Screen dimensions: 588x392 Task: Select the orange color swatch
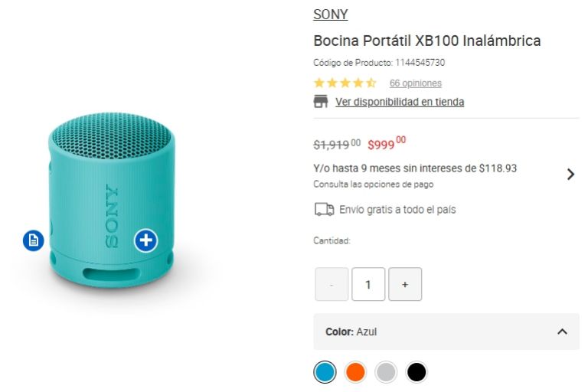tap(355, 372)
